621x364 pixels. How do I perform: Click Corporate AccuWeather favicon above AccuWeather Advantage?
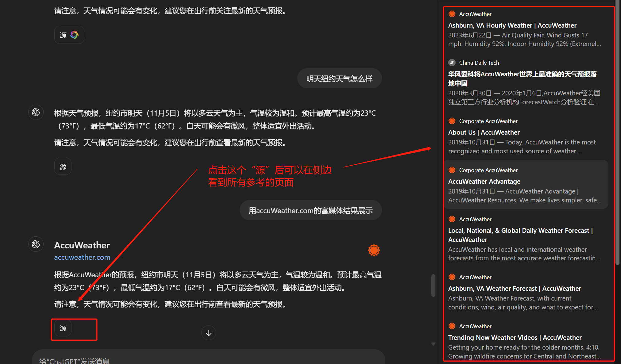point(452,170)
